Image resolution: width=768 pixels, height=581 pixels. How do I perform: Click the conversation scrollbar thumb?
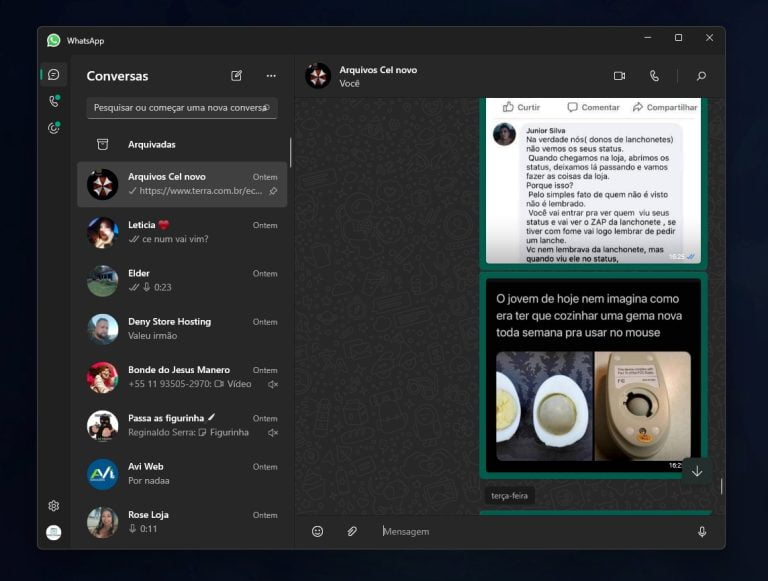(721, 486)
